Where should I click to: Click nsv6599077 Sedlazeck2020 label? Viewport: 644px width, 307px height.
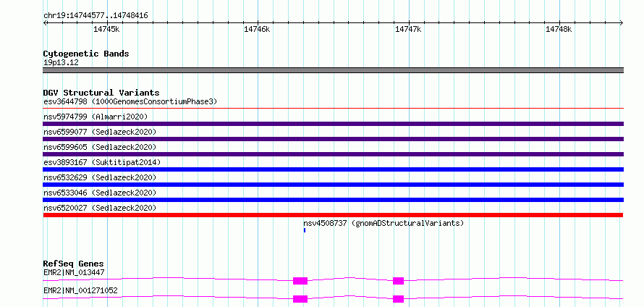pos(100,132)
